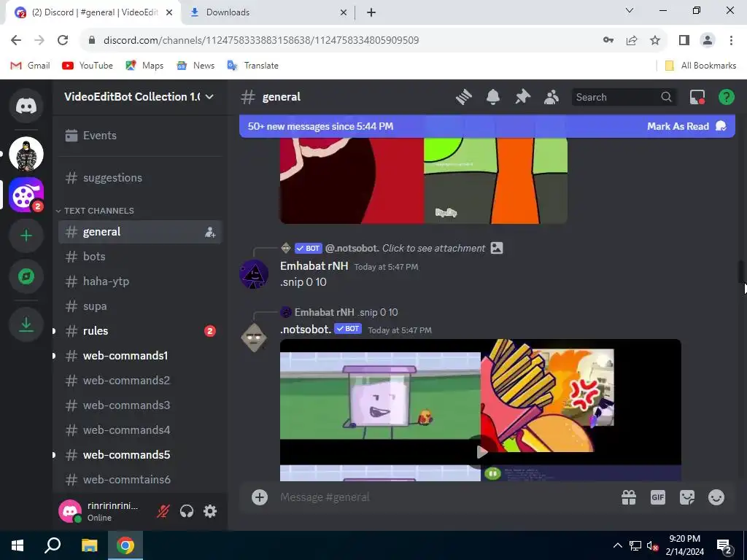The image size is (747, 560).
Task: Toggle member list icon
Action: tap(551, 97)
